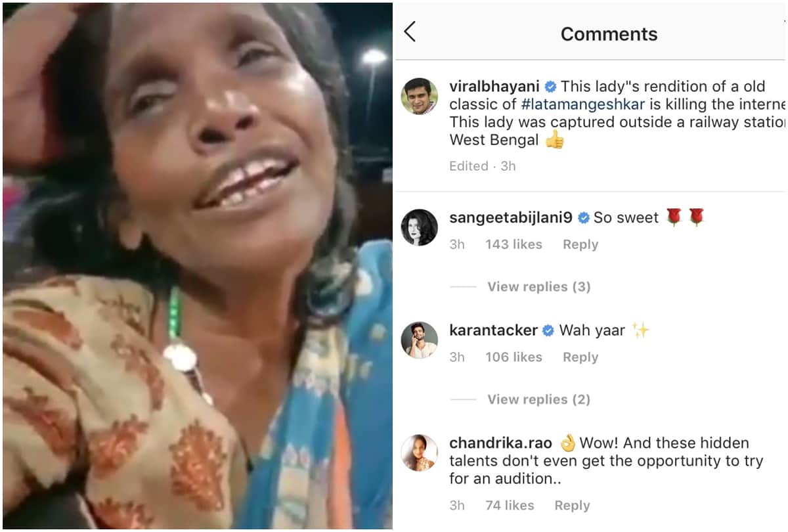The image size is (788, 532).
Task: Click the 3h timestamp on the caption
Action: pyautogui.click(x=508, y=166)
